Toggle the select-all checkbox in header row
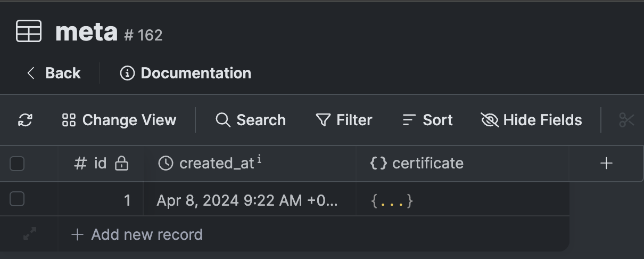 17,164
